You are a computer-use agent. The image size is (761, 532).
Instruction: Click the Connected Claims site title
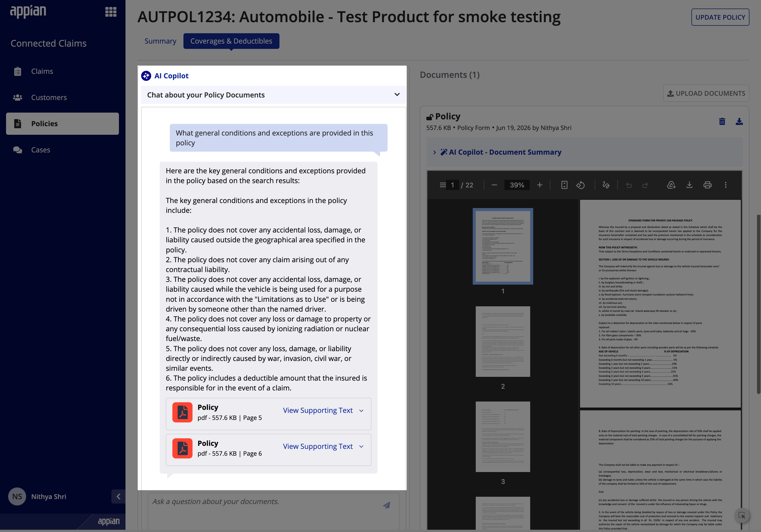click(48, 43)
